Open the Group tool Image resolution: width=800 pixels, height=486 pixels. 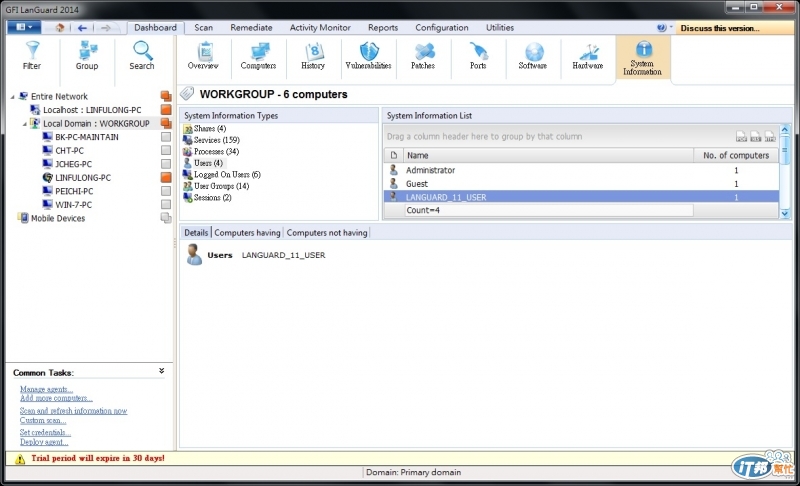[x=87, y=56]
